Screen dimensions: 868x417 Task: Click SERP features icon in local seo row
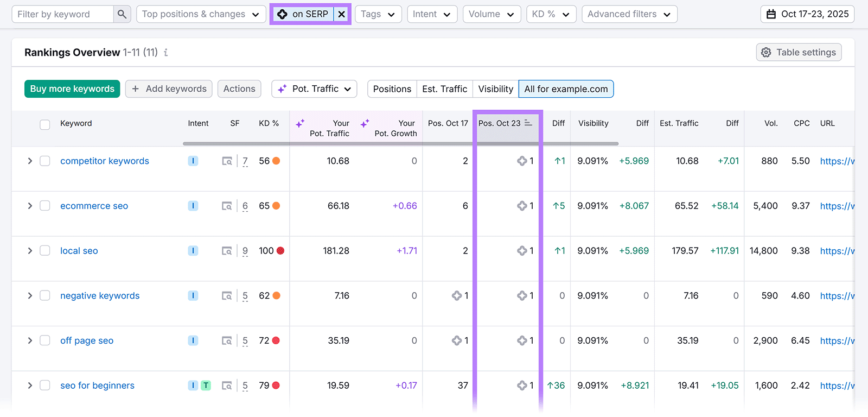pos(227,251)
